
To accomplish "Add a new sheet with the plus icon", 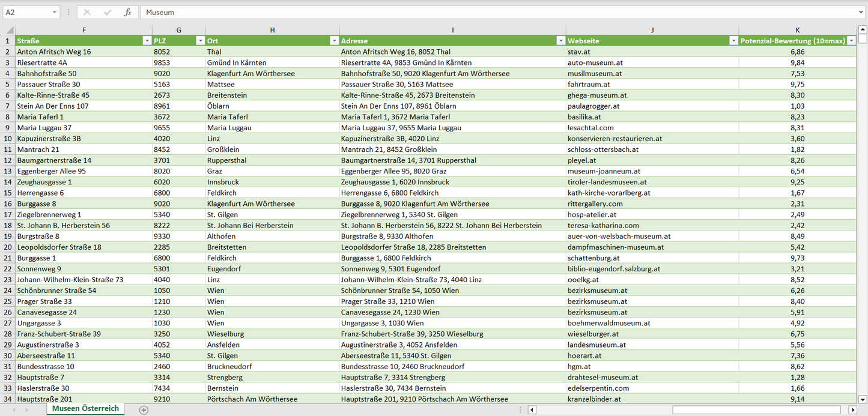I will pos(143,409).
